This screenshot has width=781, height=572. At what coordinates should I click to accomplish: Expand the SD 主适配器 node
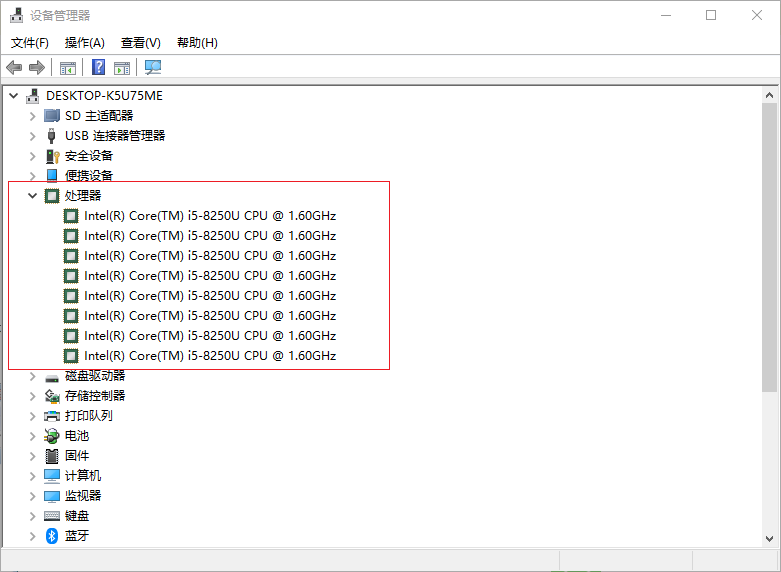pos(33,116)
